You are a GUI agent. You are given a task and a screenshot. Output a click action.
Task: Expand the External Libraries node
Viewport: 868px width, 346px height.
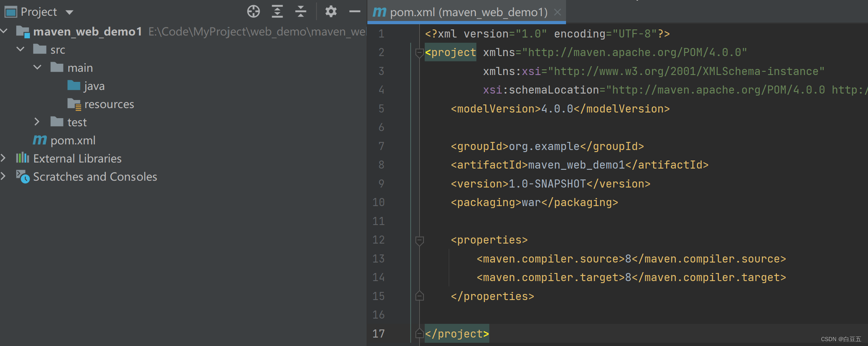3,158
